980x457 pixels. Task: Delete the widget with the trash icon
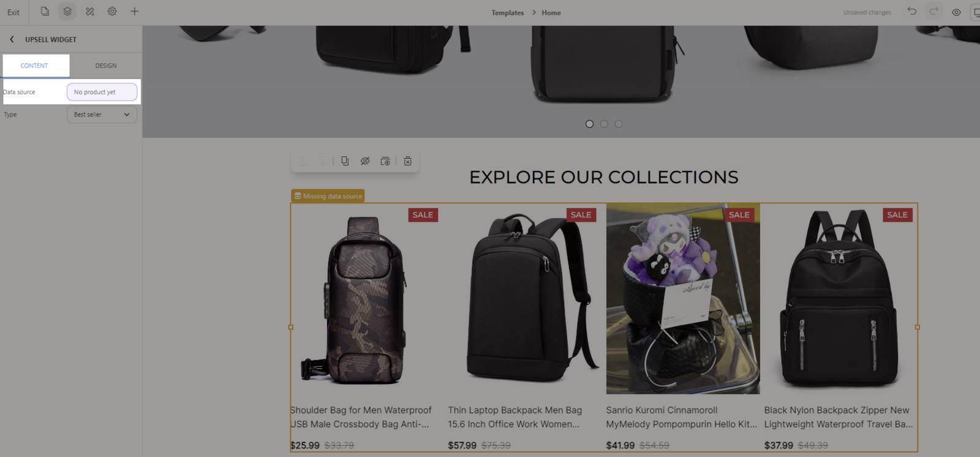[x=408, y=161]
